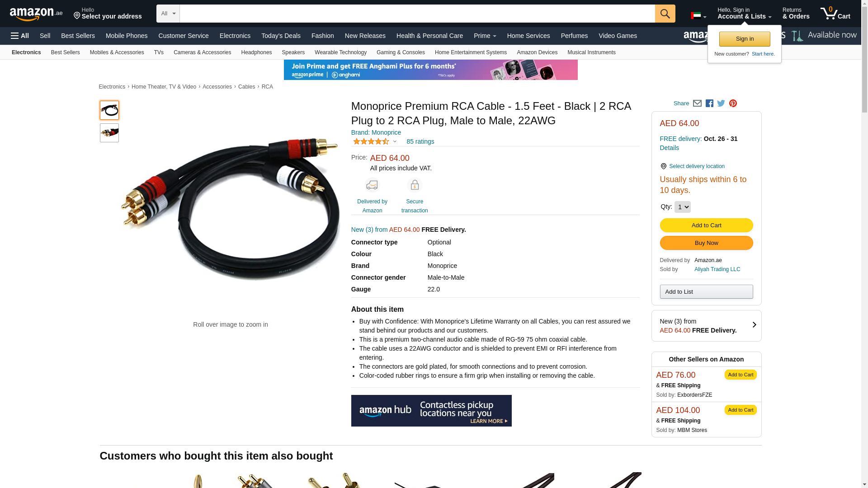Share product on Pinterest icon
The image size is (868, 488).
(x=733, y=103)
